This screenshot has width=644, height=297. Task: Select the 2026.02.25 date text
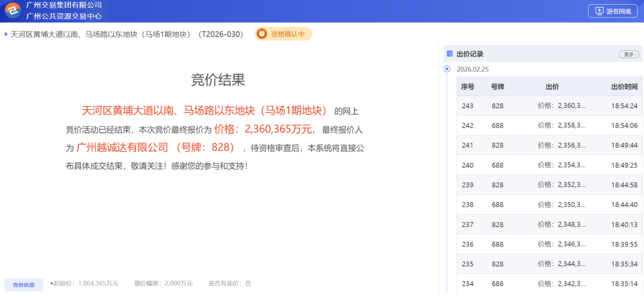click(x=473, y=69)
